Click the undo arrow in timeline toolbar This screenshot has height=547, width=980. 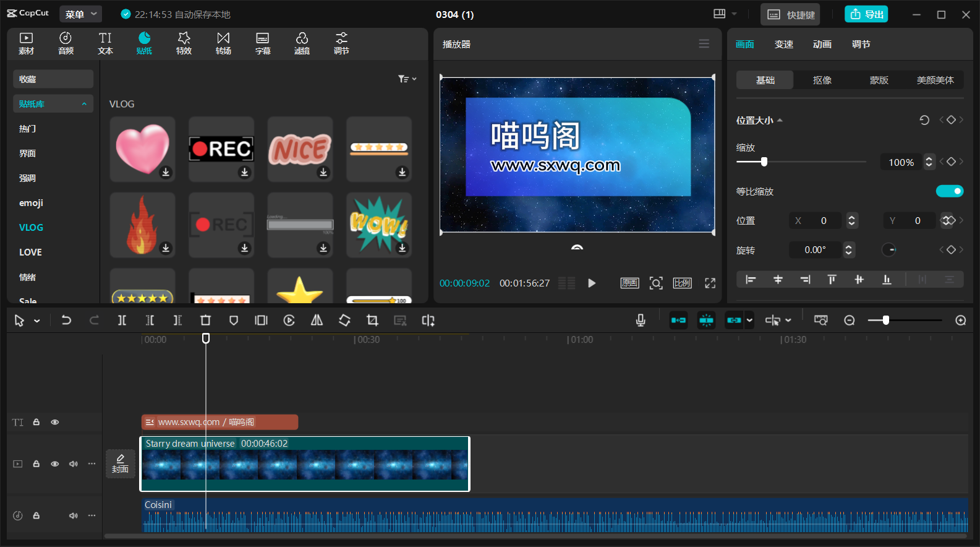66,320
